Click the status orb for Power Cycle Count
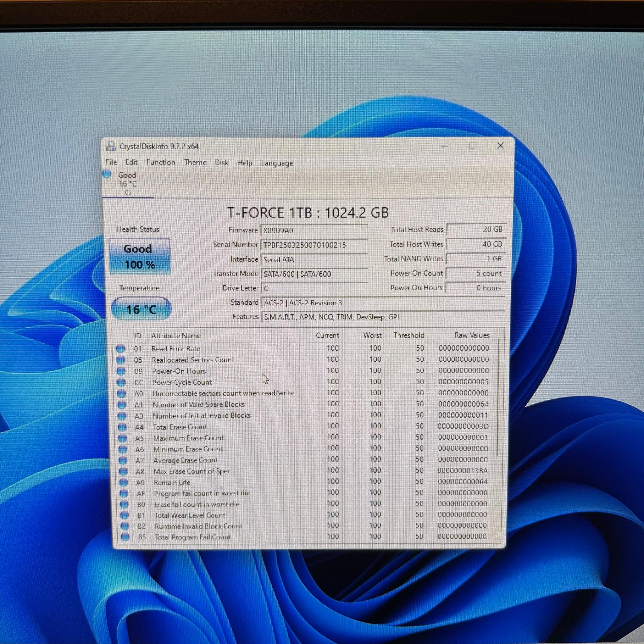Image resolution: width=644 pixels, height=644 pixels. [121, 382]
